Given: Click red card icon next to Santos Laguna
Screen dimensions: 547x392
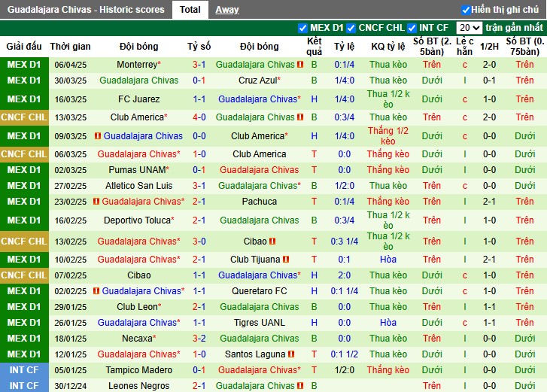Looking at the screenshot, I should [x=291, y=354].
